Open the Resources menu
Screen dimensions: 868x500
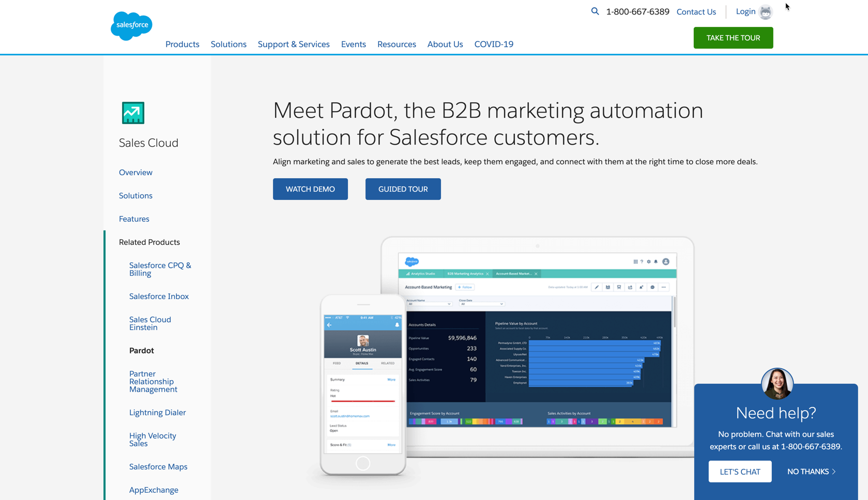[397, 44]
